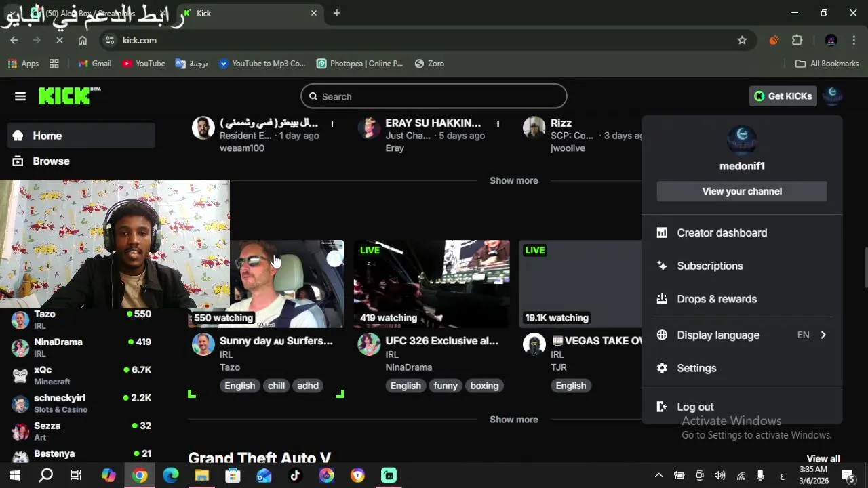This screenshot has width=868, height=488.
Task: Open Tazo's avatar beside the Sunny day stream
Action: point(203,344)
